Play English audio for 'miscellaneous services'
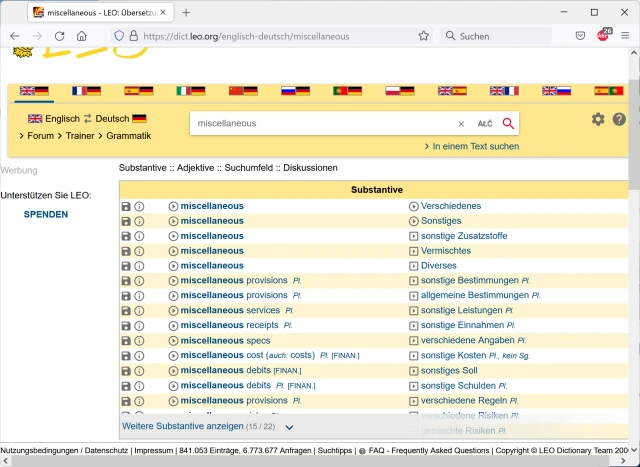Screen dimensions: 640x467 point(173,311)
